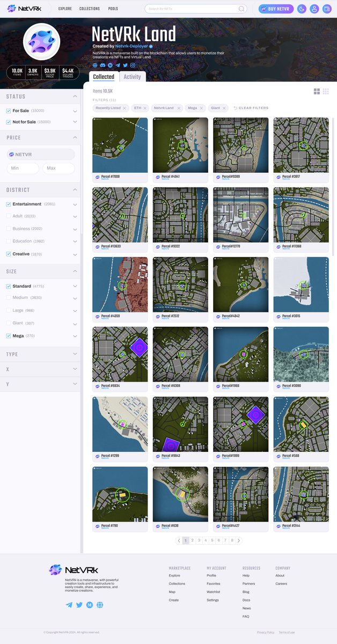Remove the Mega filter chip
The width and height of the screenshot is (337, 644).
[202, 108]
